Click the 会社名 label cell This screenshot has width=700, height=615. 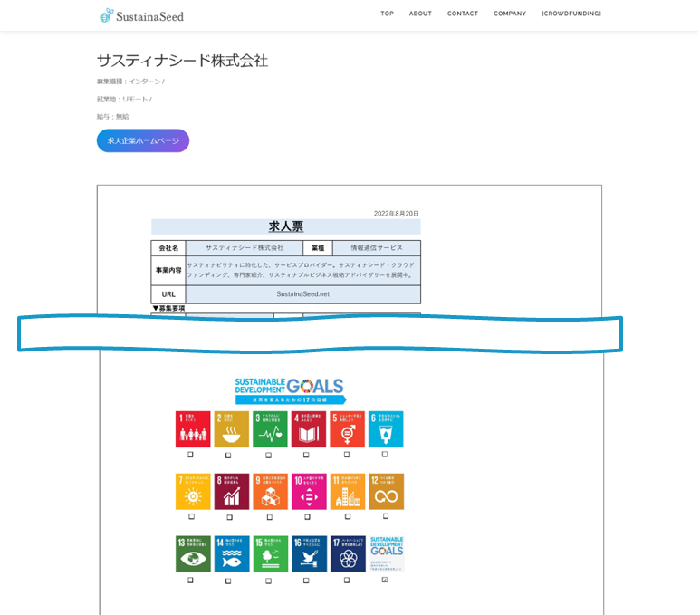pos(168,248)
